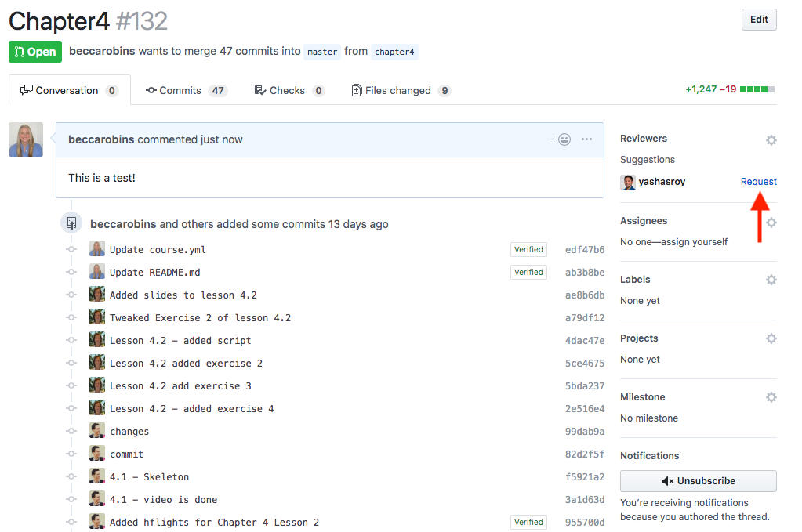The width and height of the screenshot is (802, 532).
Task: Open the Conversation tab
Action: [x=70, y=90]
